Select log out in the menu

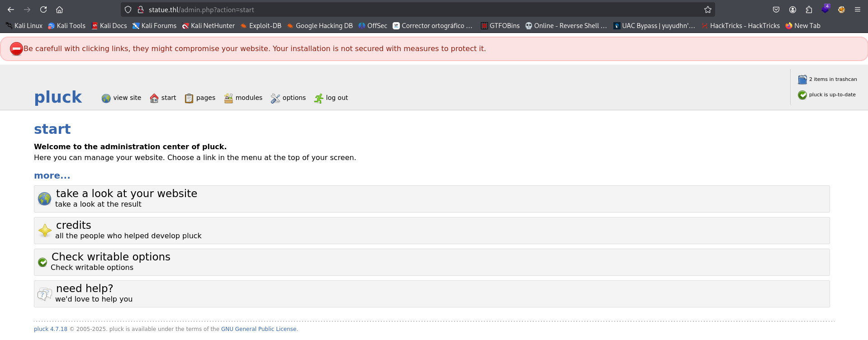(x=337, y=98)
